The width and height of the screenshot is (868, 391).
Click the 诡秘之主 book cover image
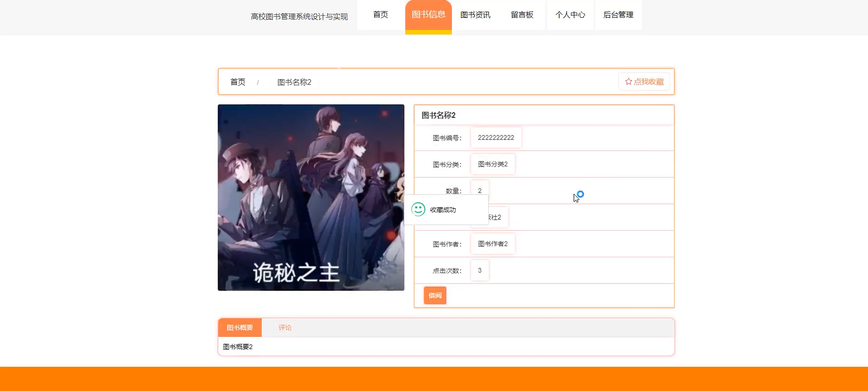pos(311,197)
